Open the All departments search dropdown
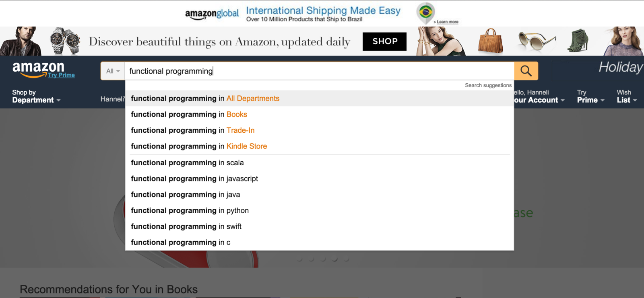This screenshot has height=298, width=644. tap(113, 71)
